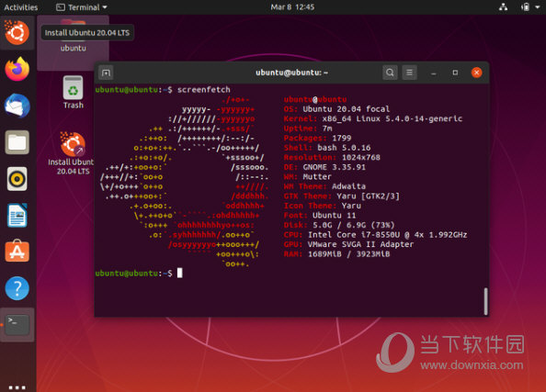Click the 'GPU: VMware SVGA II Adapter' line

[348, 244]
